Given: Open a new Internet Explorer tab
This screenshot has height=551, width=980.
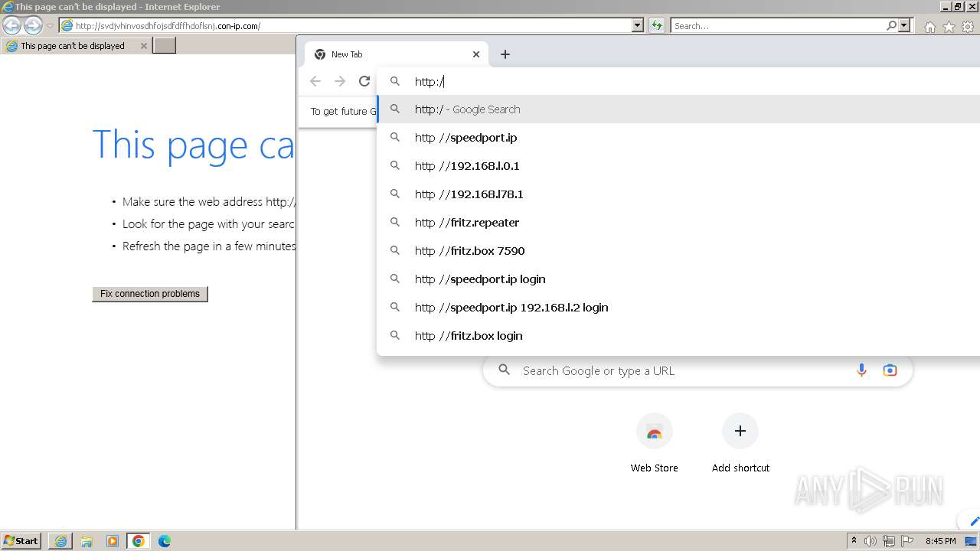Looking at the screenshot, I should point(165,46).
